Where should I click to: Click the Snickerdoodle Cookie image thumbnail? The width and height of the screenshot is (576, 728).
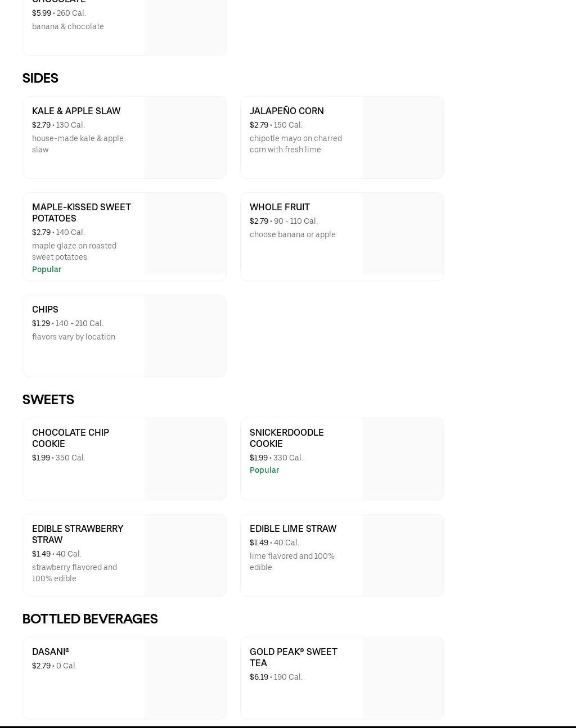403,459
